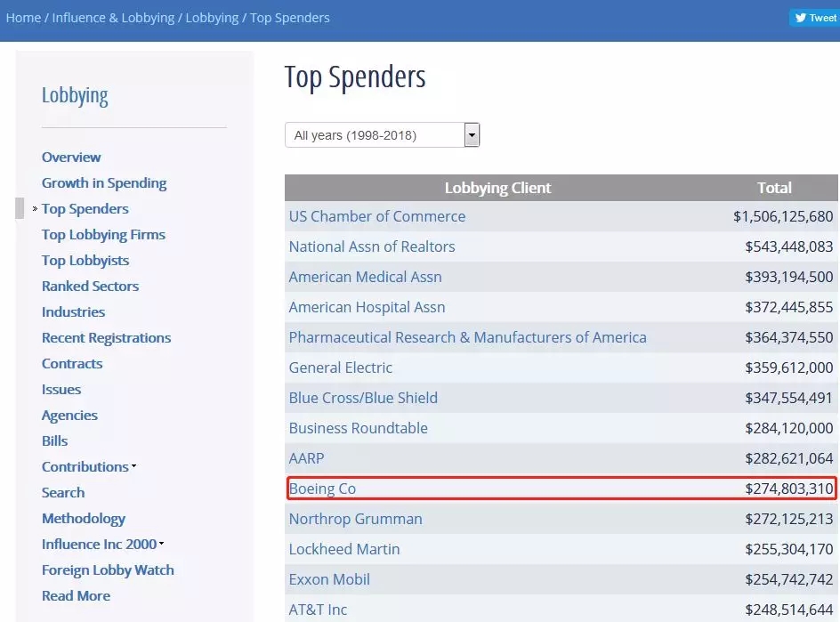Open Methodology in the sidebar
The height and width of the screenshot is (622, 840).
pos(84,519)
